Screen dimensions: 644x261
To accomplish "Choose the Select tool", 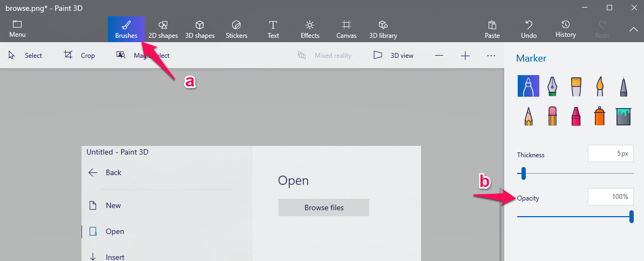I will click(25, 56).
